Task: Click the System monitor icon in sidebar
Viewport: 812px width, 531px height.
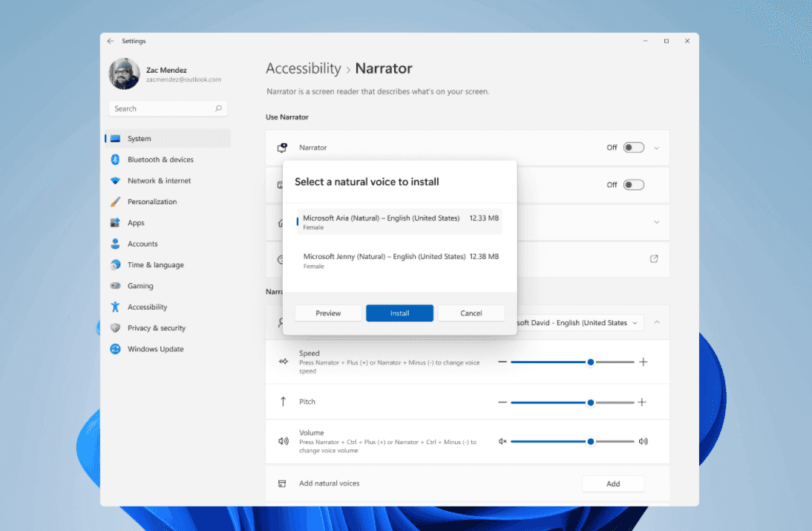Action: pos(116,138)
